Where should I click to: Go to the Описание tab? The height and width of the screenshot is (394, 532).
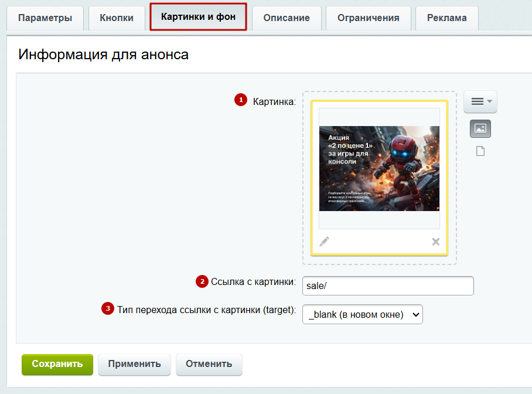[287, 18]
